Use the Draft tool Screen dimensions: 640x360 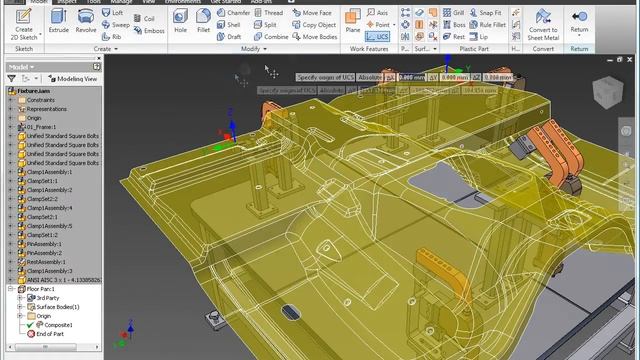(x=229, y=37)
